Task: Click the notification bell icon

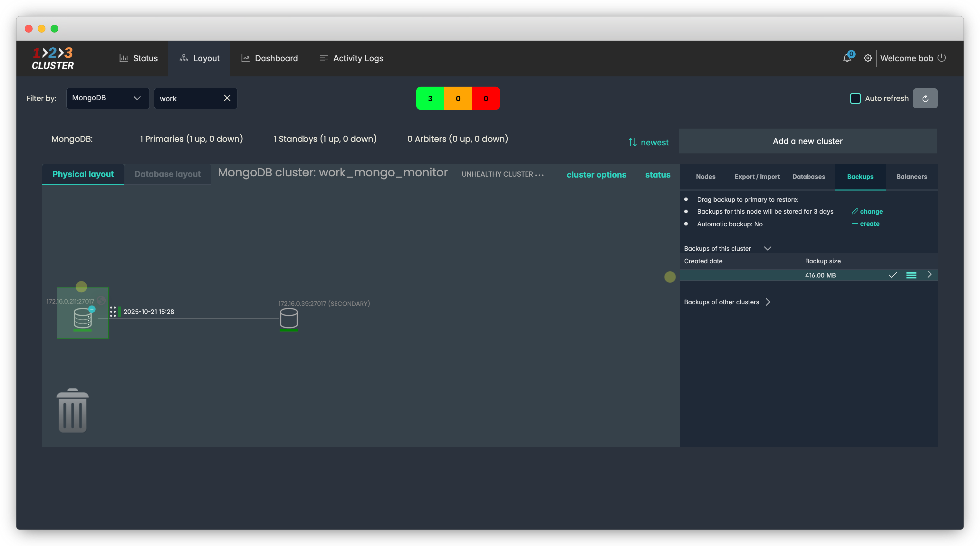Action: [x=847, y=58]
